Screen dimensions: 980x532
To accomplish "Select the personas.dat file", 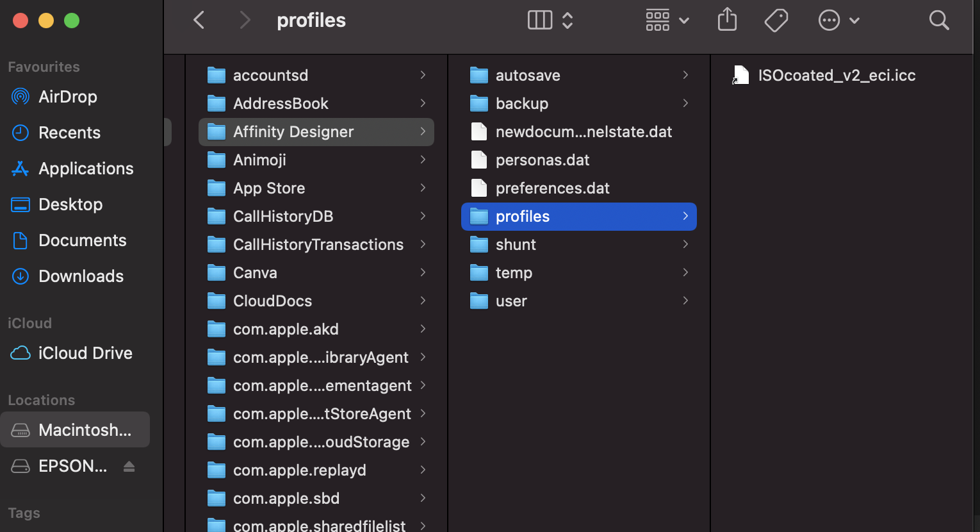I will pyautogui.click(x=579, y=160).
